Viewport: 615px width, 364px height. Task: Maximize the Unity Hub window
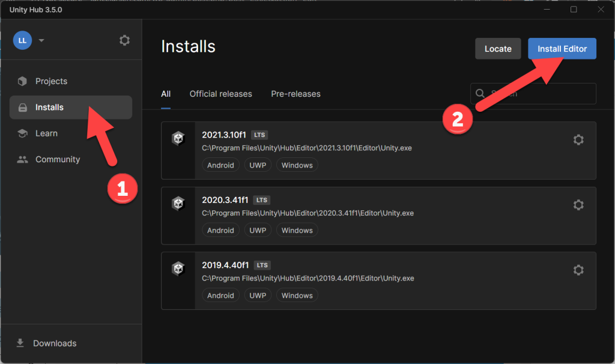[574, 10]
